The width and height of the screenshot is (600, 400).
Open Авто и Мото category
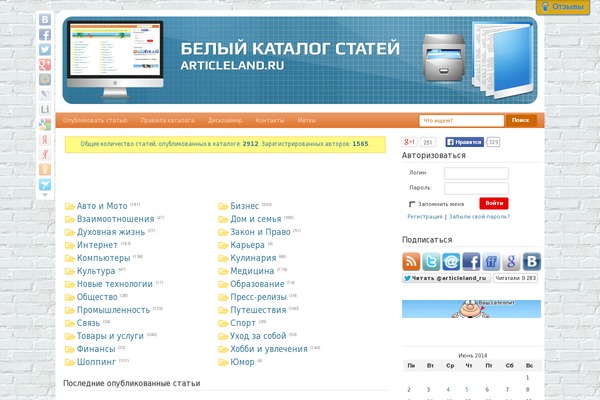coord(102,206)
